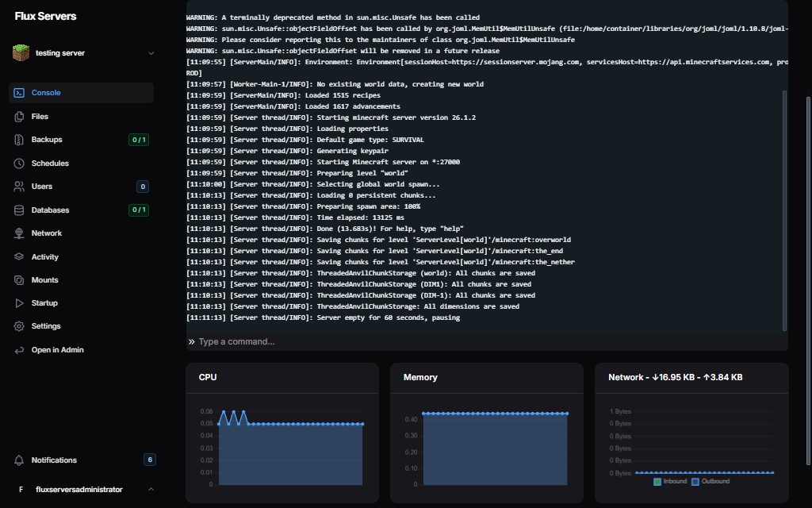Open the Network page

(82, 233)
